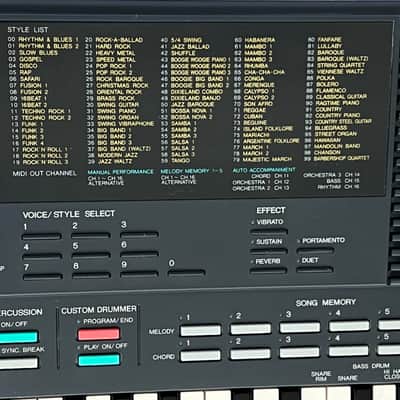Click style entry 71 REGGAE

(x=250, y=110)
